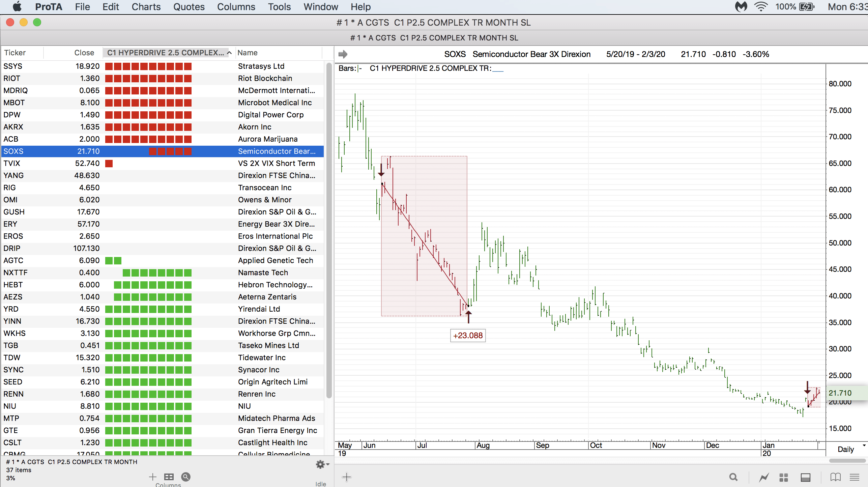Open the four-square grid layout icon

(784, 477)
